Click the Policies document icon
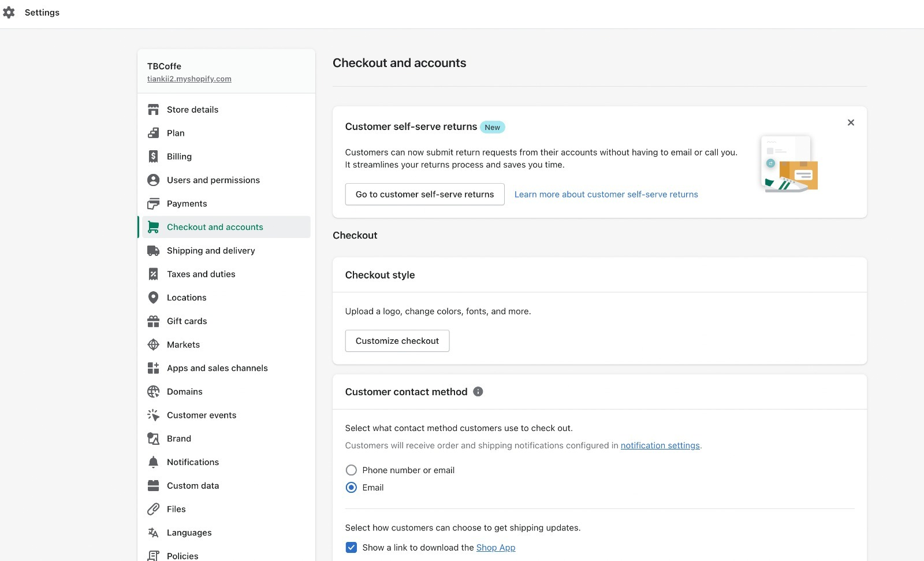Viewport: 924px width, 561px height. 153,556
